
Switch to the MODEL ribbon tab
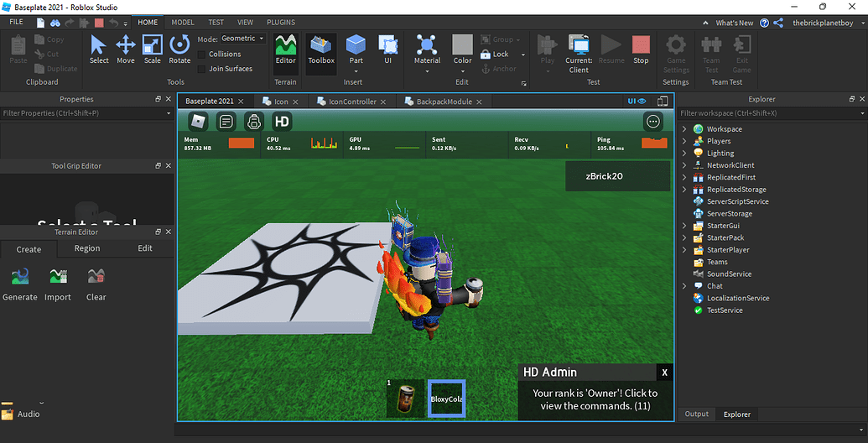point(183,23)
